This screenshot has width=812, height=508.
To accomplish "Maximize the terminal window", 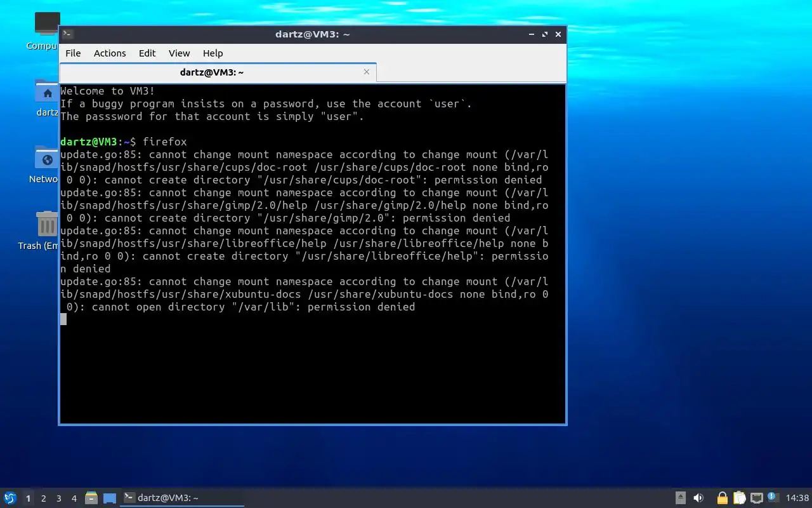I will click(544, 34).
